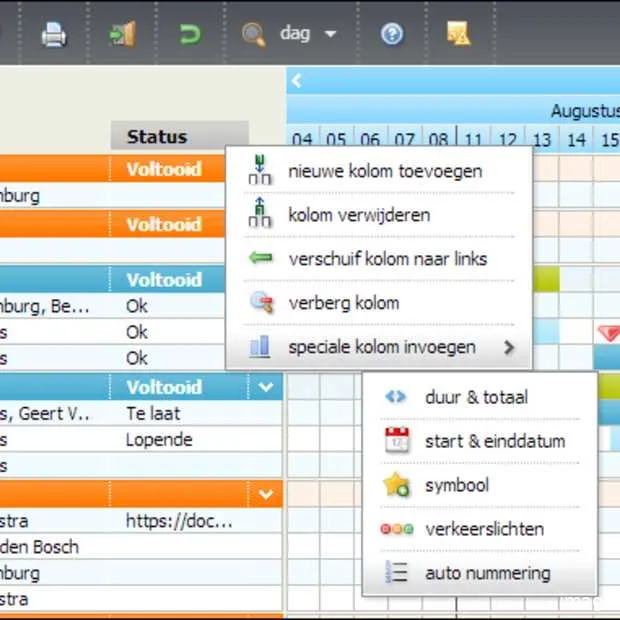Screen dimensions: 620x620
Task: Insert 'duur & totaal' special column
Action: point(476,397)
